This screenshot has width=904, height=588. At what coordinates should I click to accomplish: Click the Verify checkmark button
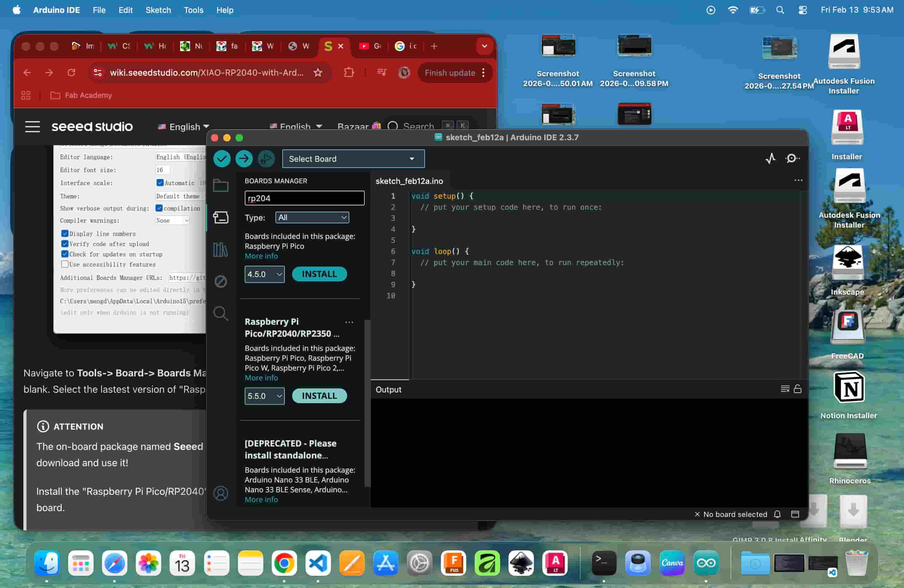pos(222,159)
